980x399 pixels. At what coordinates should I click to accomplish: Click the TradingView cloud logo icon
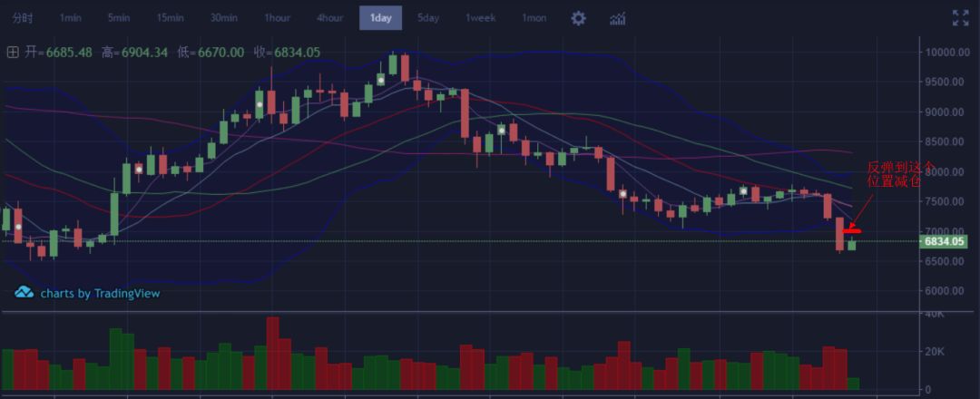click(x=24, y=292)
